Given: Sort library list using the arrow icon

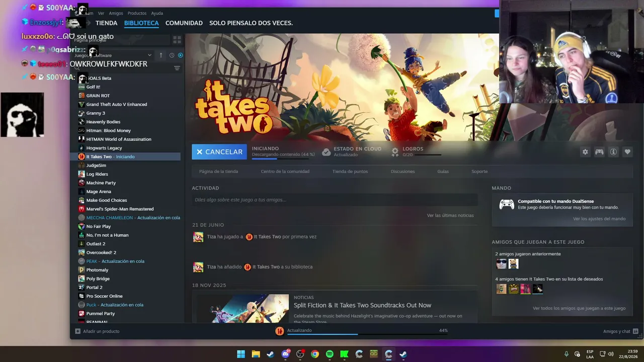Looking at the screenshot, I should click(161, 55).
